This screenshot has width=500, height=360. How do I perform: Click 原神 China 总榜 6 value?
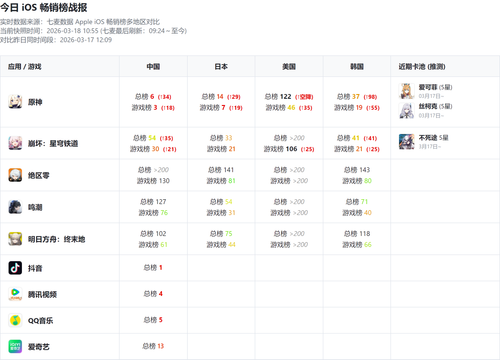click(x=153, y=97)
